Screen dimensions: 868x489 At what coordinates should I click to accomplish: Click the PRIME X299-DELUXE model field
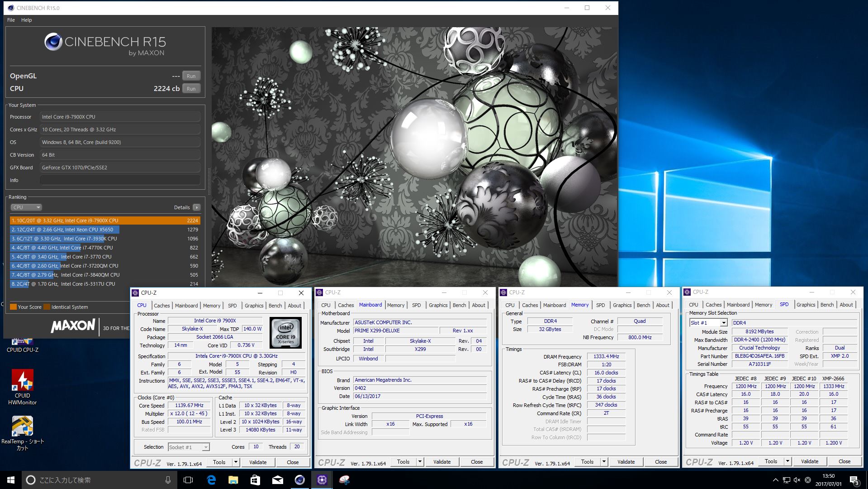coord(396,331)
